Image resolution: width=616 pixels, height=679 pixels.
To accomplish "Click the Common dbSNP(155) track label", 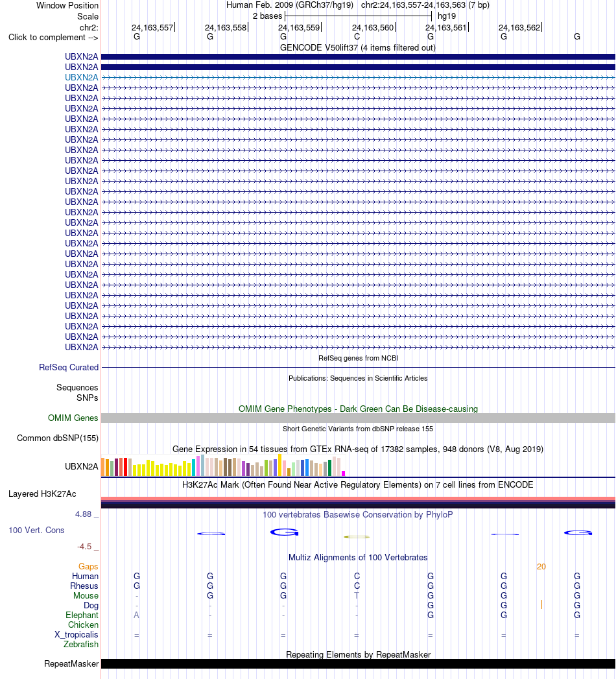I will click(58, 438).
